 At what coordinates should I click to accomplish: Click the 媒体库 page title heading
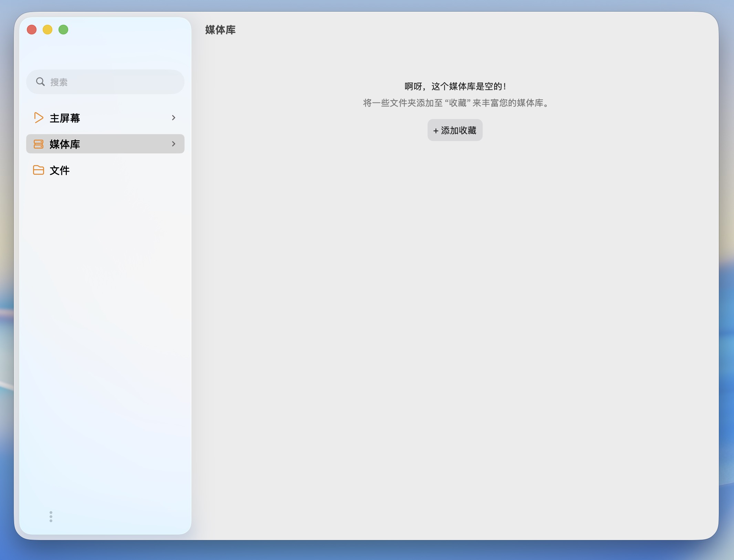[220, 30]
